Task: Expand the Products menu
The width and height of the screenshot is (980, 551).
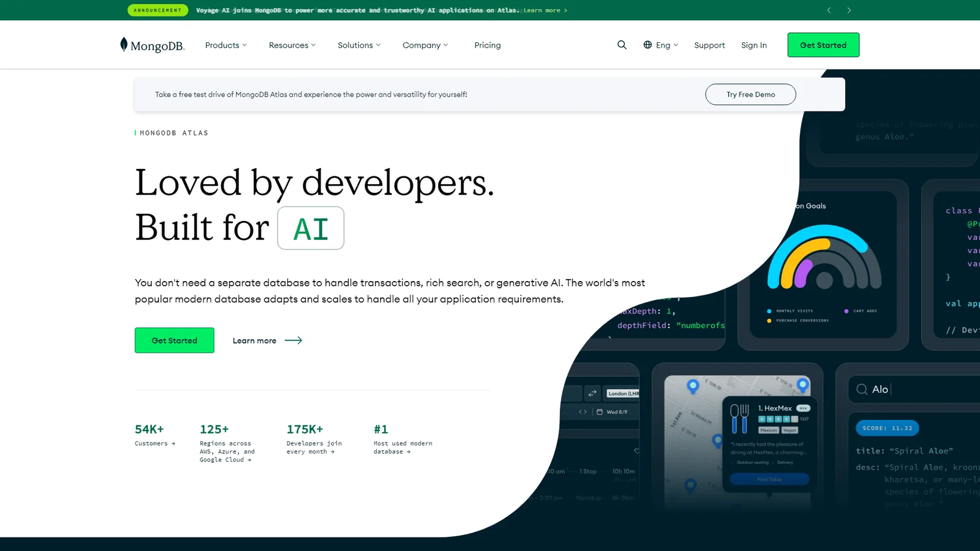Action: click(226, 45)
